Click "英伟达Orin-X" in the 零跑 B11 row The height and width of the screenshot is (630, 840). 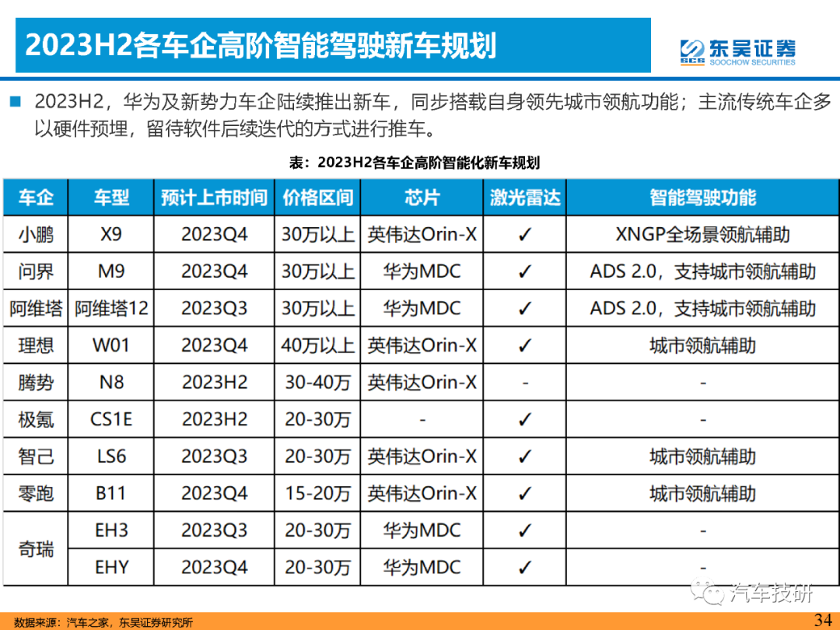[422, 493]
